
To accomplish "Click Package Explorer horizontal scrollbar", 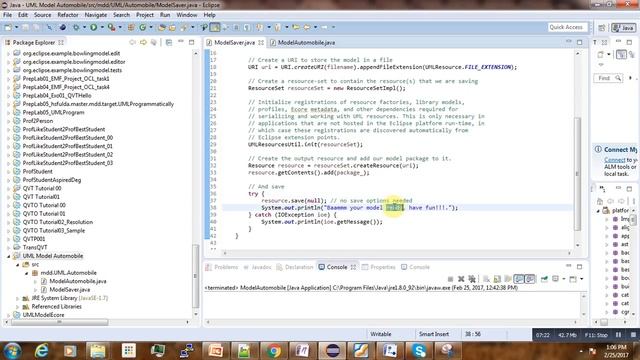I will click(60, 322).
